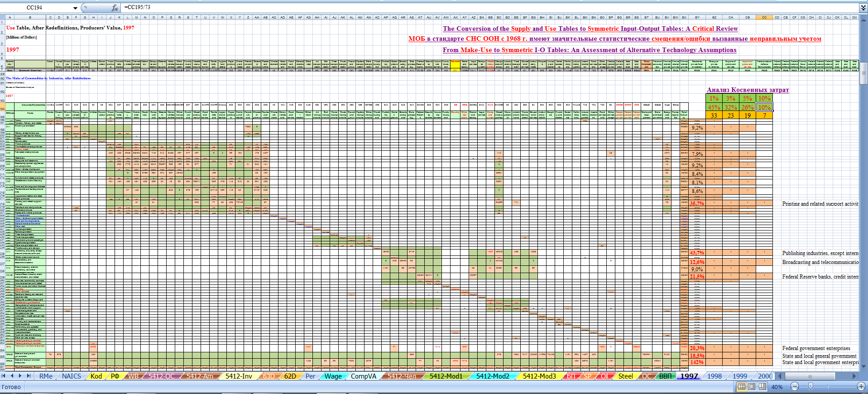This screenshot has width=868, height=394.
Task: Click the zoom out minus button
Action: (x=795, y=387)
